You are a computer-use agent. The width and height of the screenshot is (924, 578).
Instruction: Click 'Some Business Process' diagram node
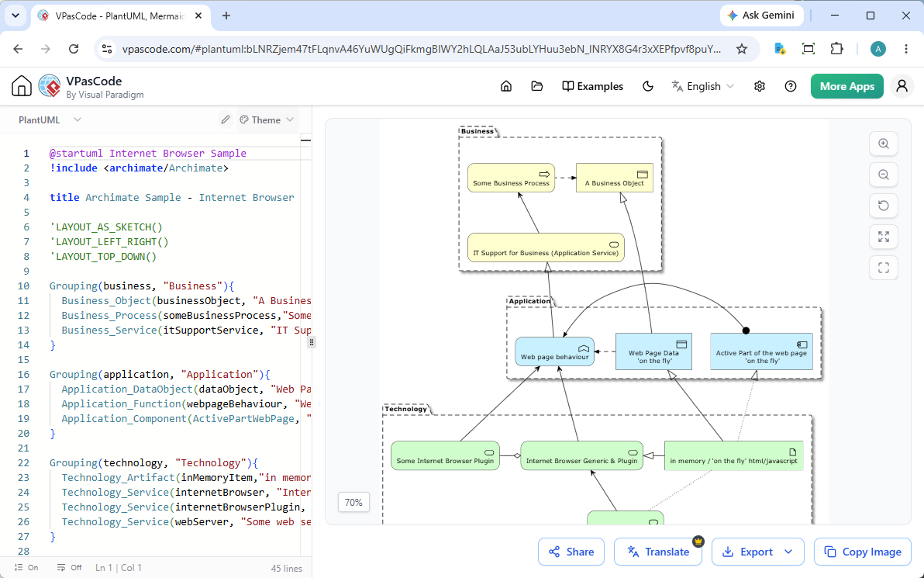pos(511,178)
